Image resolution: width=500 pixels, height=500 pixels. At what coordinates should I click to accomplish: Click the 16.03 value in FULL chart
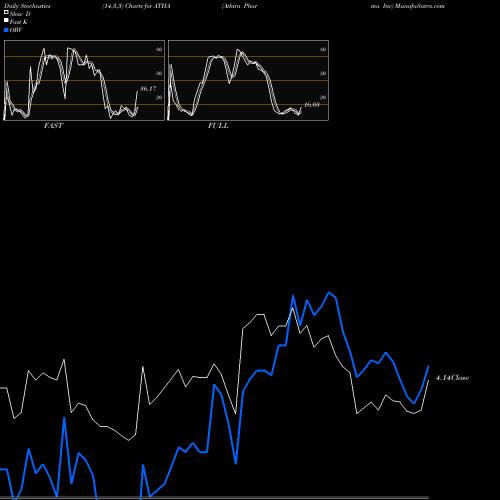point(312,105)
